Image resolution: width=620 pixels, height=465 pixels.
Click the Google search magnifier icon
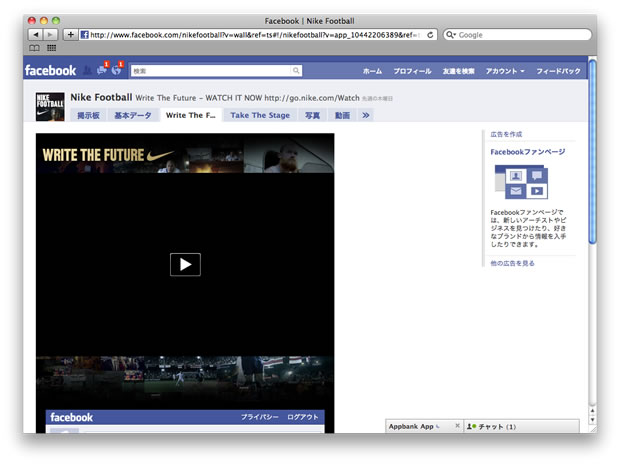click(x=450, y=35)
